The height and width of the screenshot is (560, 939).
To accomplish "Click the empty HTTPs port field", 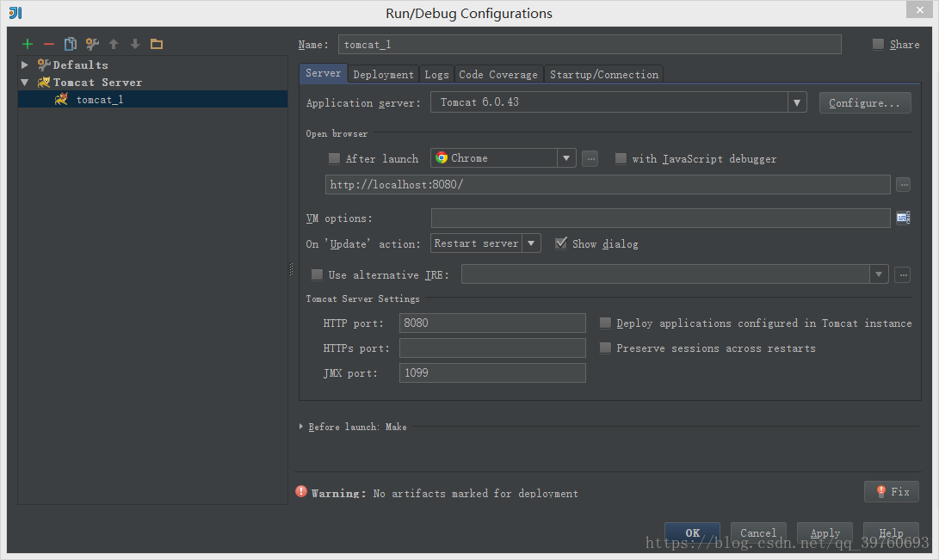I will (x=492, y=348).
